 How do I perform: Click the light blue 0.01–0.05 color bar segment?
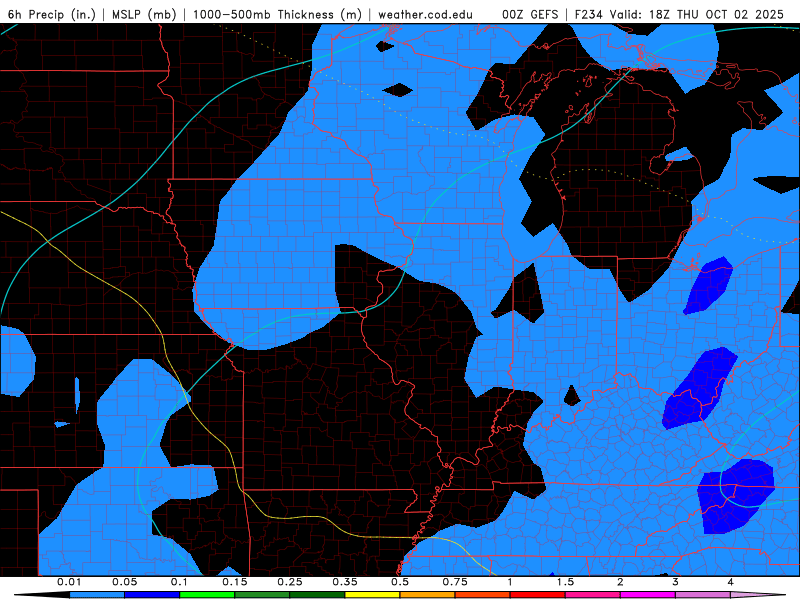[97, 595]
